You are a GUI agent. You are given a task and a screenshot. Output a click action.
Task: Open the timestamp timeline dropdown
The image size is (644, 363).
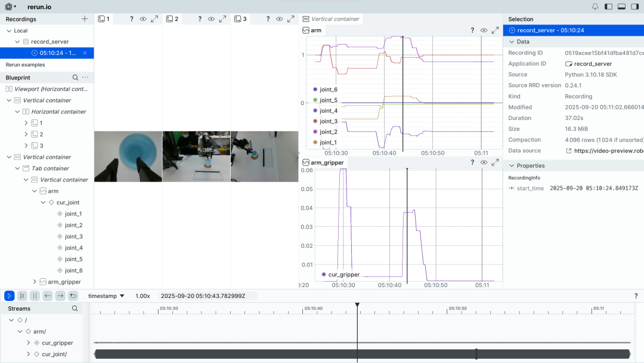pos(106,296)
